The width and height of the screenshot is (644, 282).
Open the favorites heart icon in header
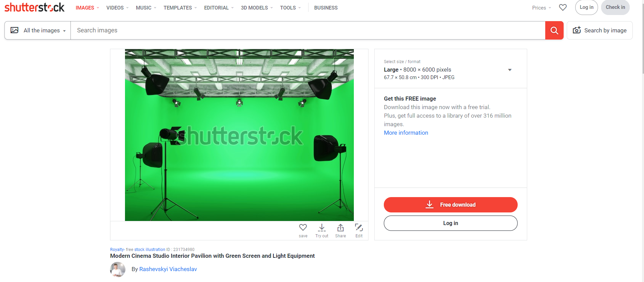coord(563,8)
